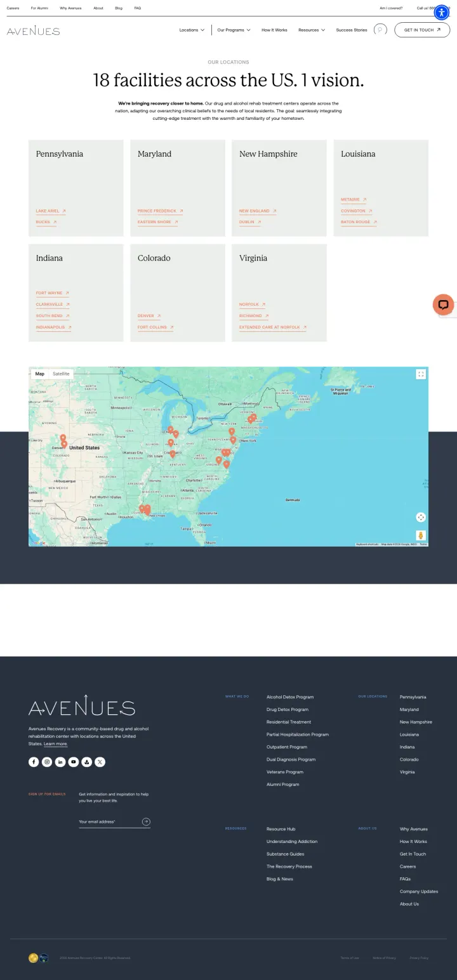Open Extended Care at Norfolk link

click(x=273, y=328)
